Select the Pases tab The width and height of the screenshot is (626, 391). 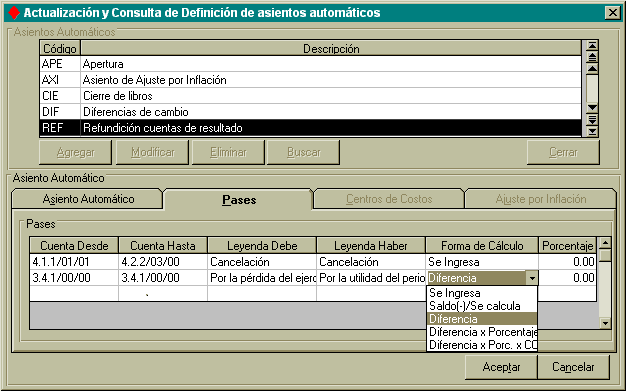pyautogui.click(x=239, y=200)
